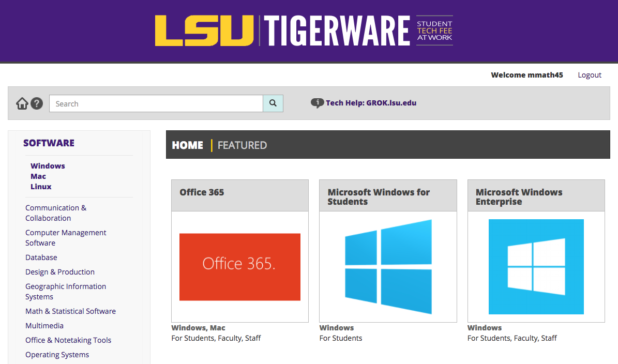Open the Windows Enterprise logo image
The height and width of the screenshot is (364, 618).
(536, 267)
